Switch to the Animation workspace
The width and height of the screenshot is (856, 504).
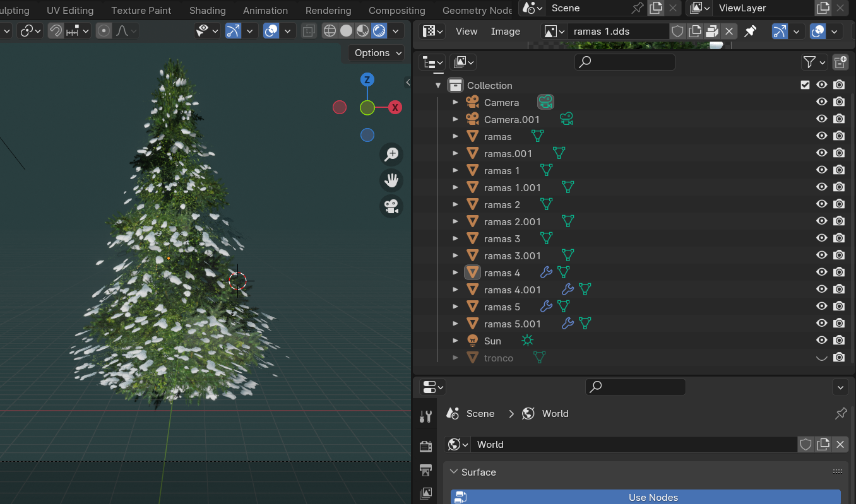(x=265, y=11)
